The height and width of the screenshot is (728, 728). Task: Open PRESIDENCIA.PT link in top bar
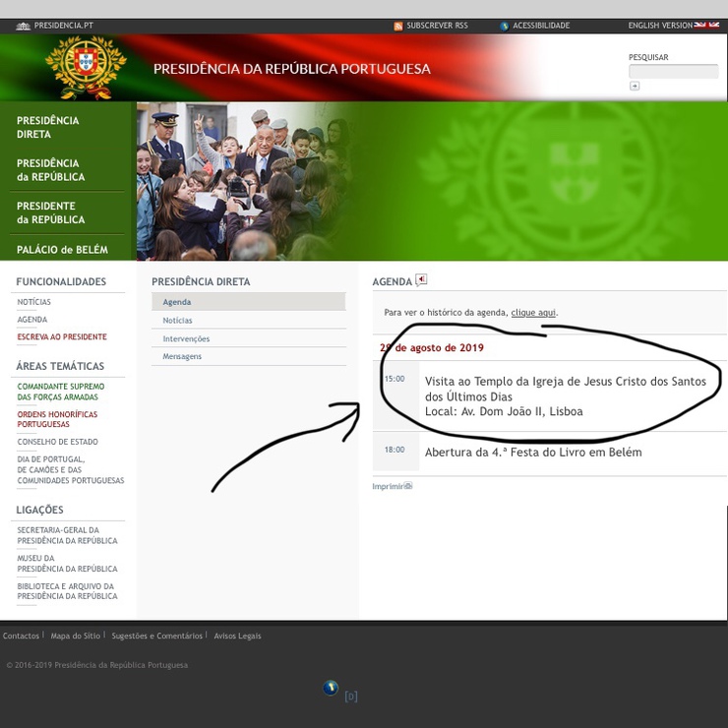[64, 26]
